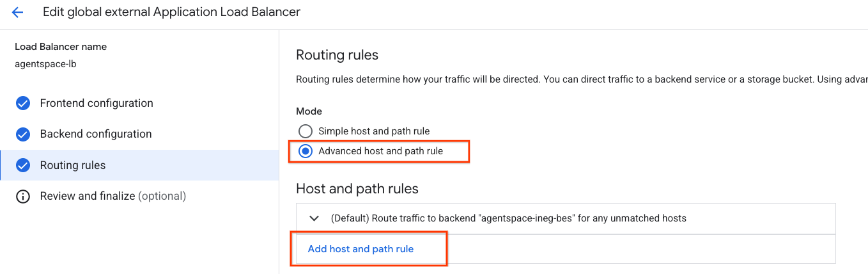
Task: Click the Routing rules checkmark icon
Action: point(23,165)
